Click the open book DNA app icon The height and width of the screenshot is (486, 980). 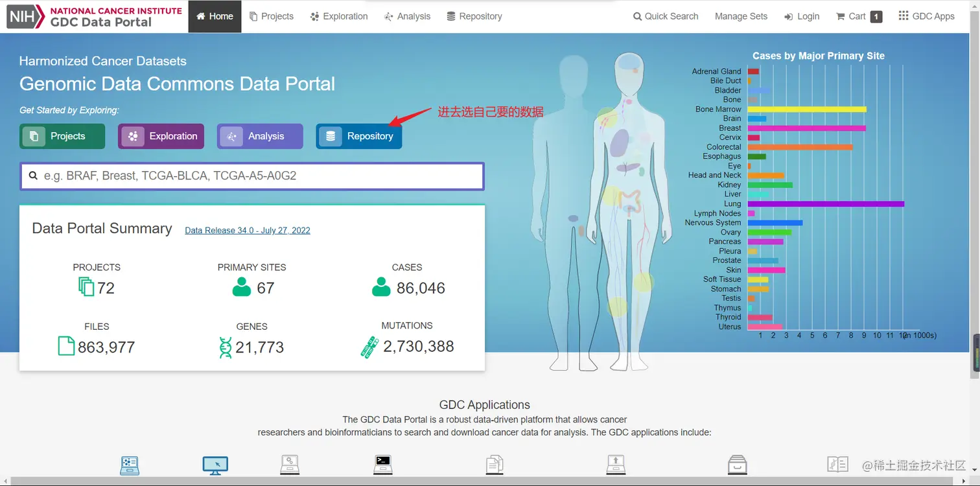click(837, 464)
